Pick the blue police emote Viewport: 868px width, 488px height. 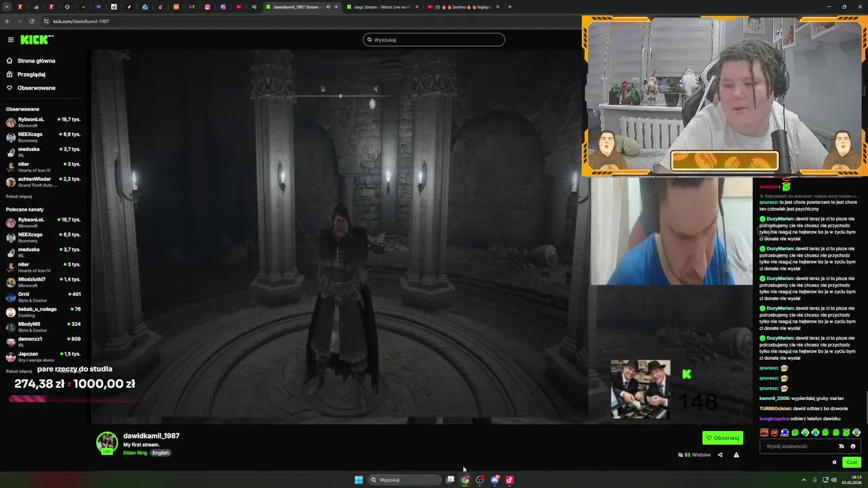coord(785,432)
